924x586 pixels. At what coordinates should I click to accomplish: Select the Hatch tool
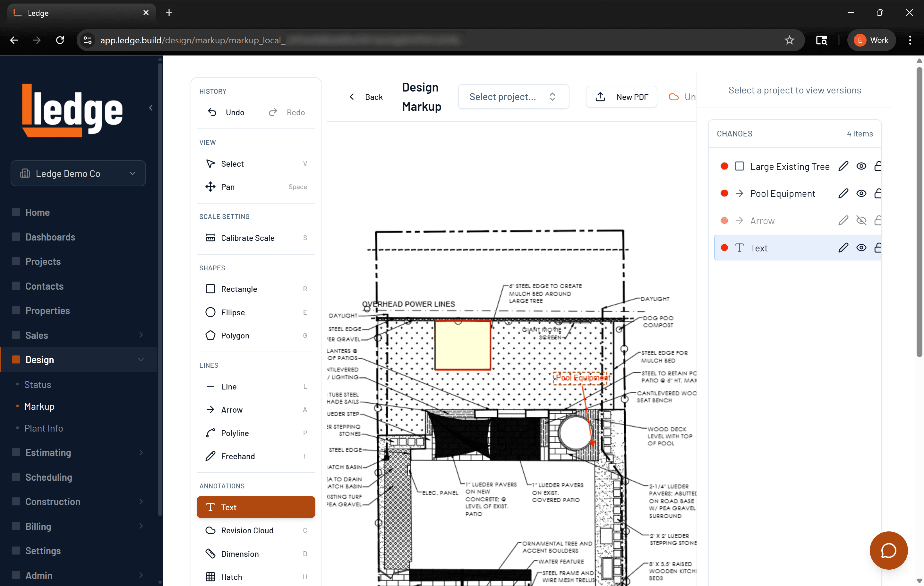point(256,577)
